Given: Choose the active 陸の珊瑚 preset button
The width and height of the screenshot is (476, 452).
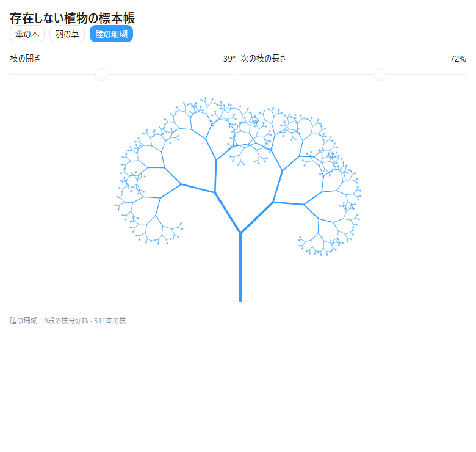Looking at the screenshot, I should (x=111, y=34).
